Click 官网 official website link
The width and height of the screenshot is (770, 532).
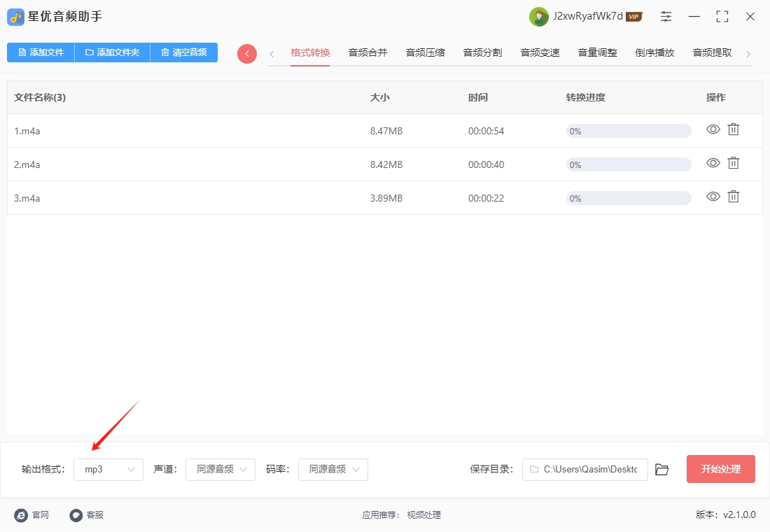click(32, 514)
